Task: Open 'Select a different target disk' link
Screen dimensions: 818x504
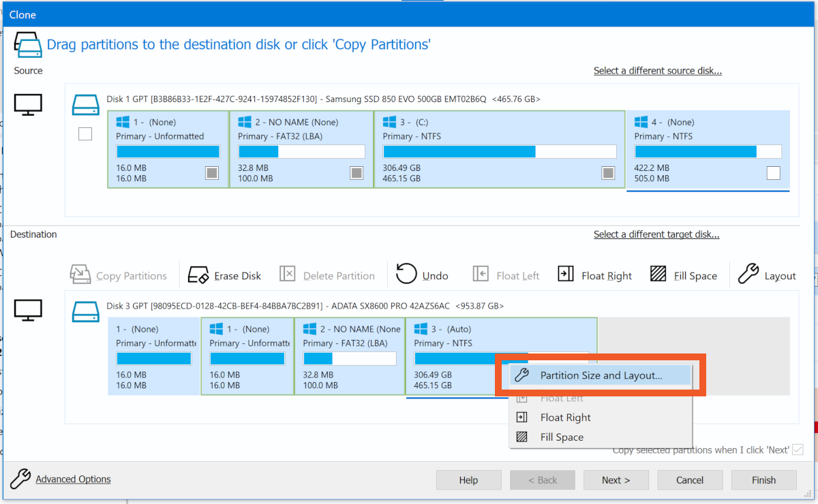Action: 656,234
